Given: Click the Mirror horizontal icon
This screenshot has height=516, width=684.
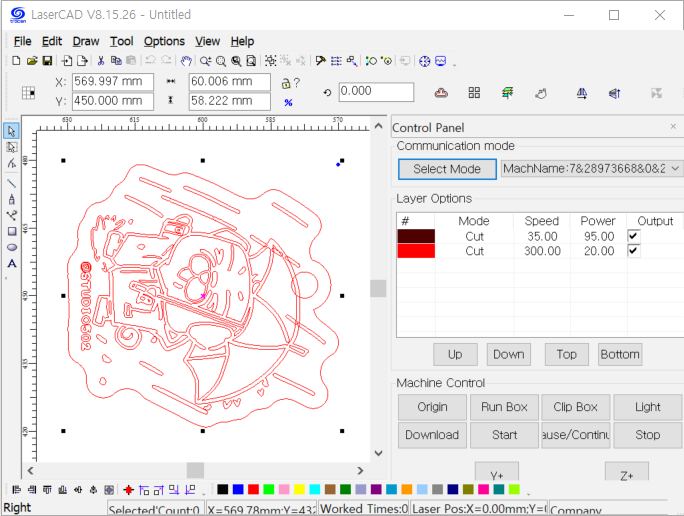Looking at the screenshot, I should coord(581,93).
